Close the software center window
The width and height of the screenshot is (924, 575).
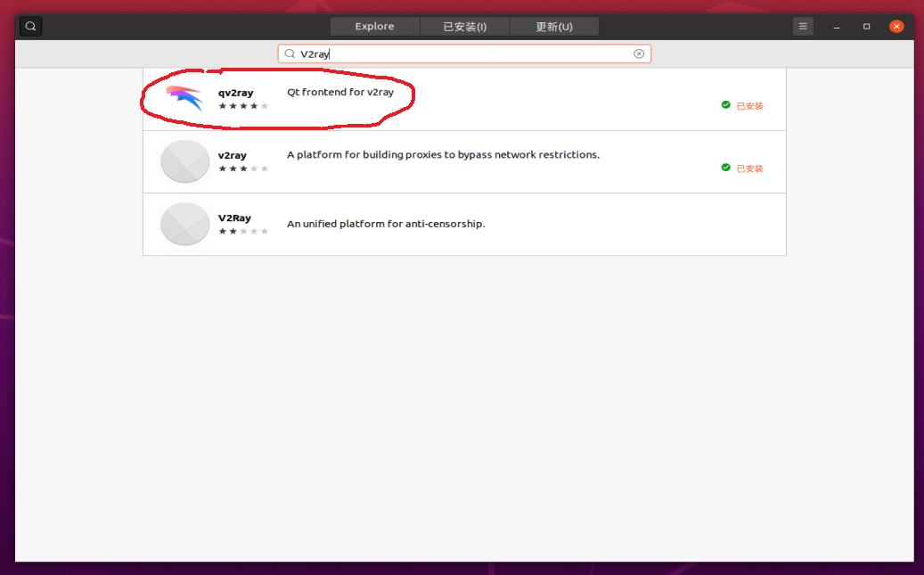[x=896, y=27]
